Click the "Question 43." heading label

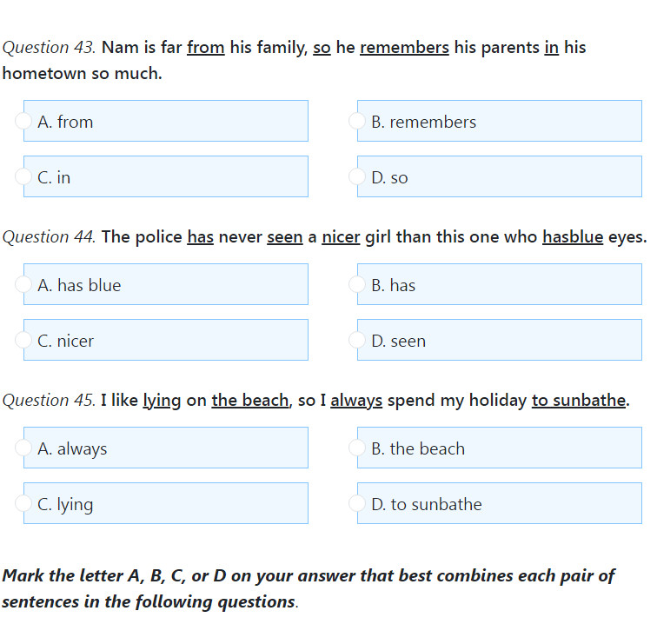point(49,48)
